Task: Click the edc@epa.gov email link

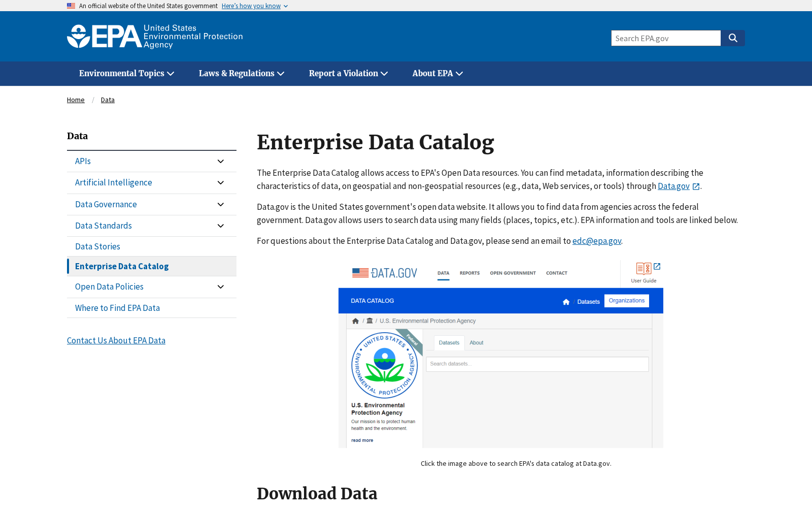Action: pyautogui.click(x=597, y=241)
